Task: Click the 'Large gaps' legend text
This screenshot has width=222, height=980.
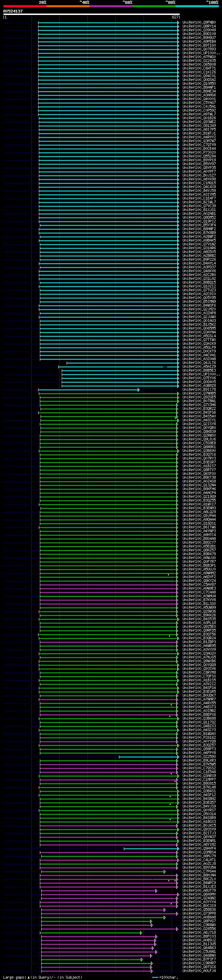Action: tap(15, 977)
